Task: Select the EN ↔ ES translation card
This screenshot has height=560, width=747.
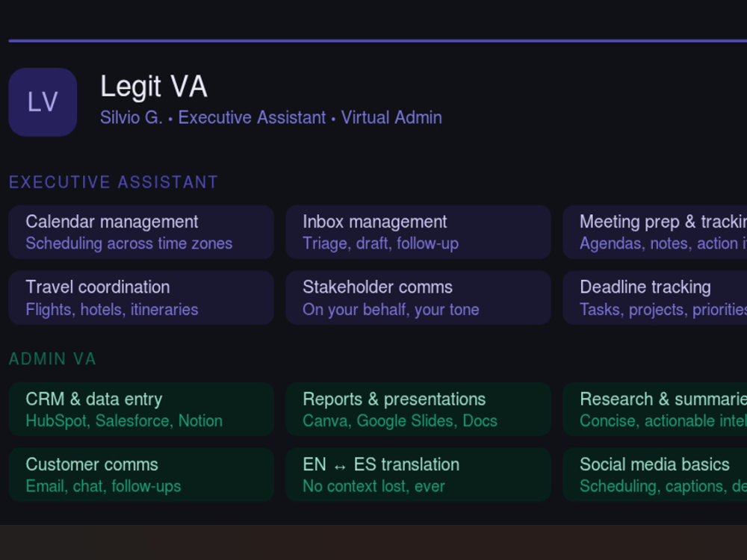Action: [x=418, y=475]
